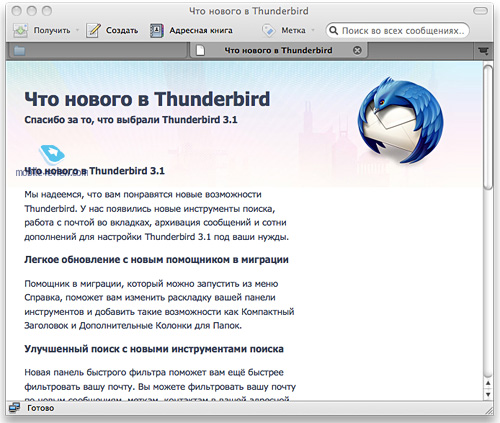
Task: Select the Что нового в Thunderbird tab
Action: click(278, 51)
